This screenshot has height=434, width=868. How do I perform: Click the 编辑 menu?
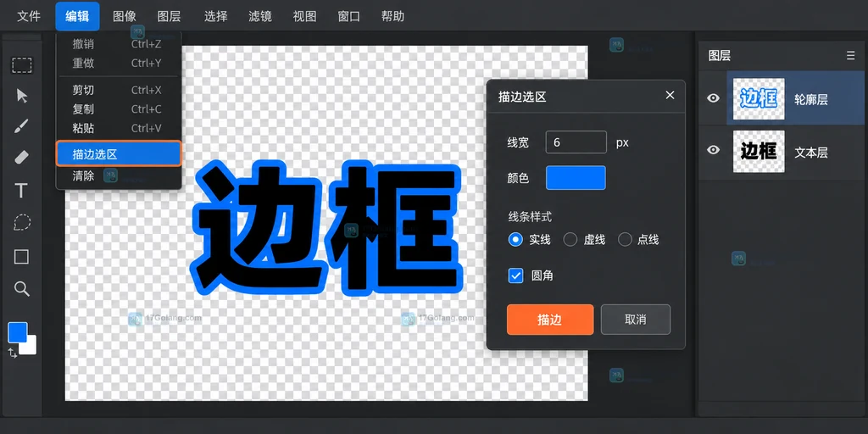[77, 16]
